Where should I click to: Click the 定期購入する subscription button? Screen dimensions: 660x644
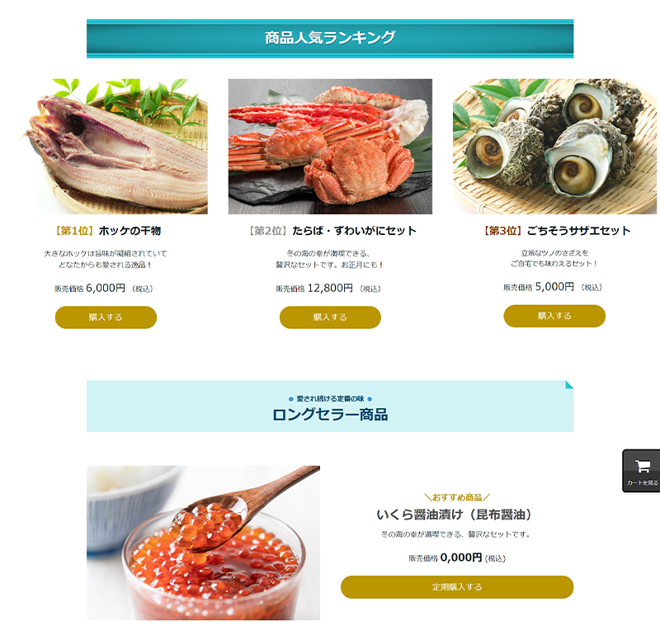coord(457,587)
